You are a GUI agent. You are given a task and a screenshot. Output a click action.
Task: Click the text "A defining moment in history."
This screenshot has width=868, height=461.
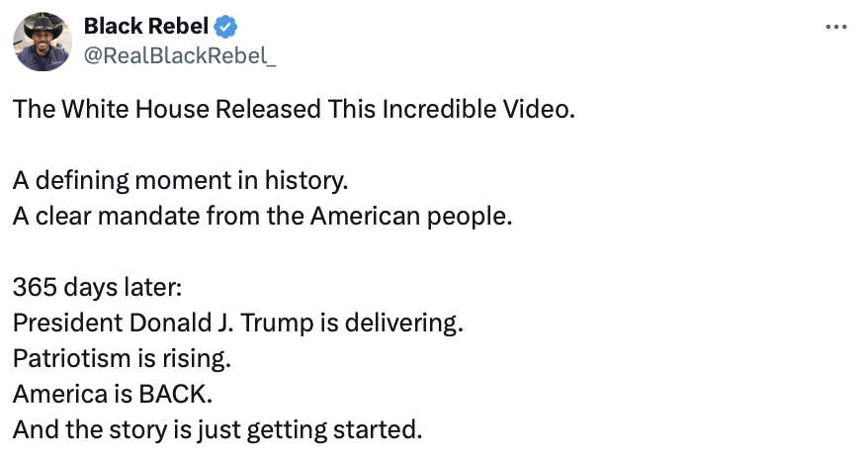pyautogui.click(x=181, y=182)
